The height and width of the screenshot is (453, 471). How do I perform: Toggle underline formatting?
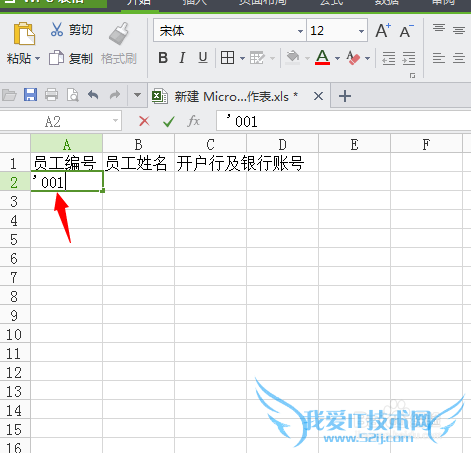[x=203, y=58]
